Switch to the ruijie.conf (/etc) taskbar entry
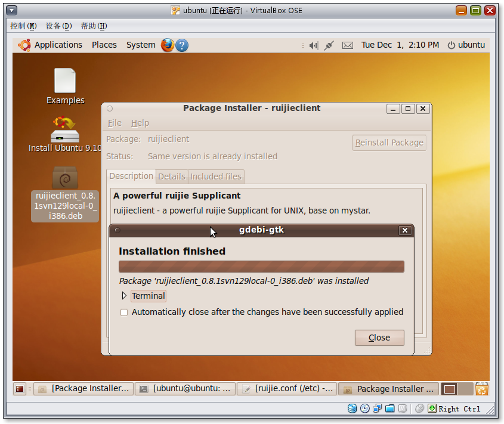 pyautogui.click(x=287, y=389)
